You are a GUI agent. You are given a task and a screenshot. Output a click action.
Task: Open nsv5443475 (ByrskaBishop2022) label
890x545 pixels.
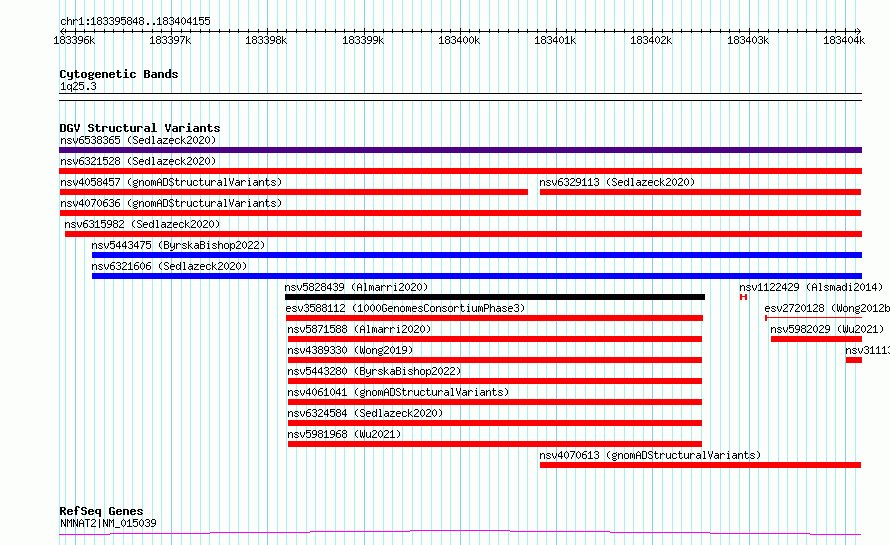(178, 245)
